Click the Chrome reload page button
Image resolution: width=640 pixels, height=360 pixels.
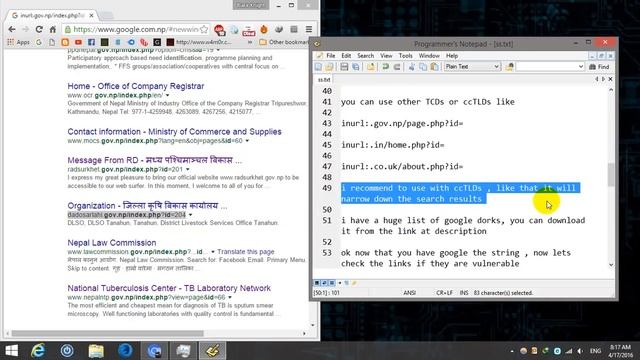tap(39, 29)
